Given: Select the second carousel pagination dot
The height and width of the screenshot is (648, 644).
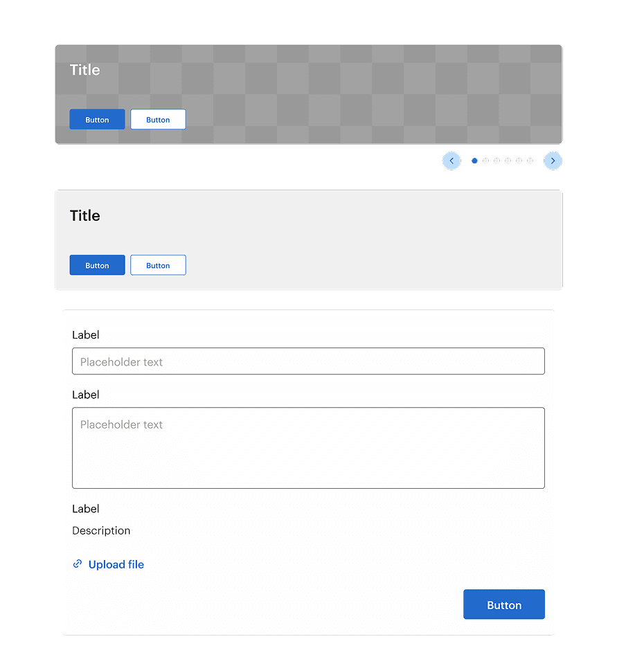Looking at the screenshot, I should [x=485, y=160].
